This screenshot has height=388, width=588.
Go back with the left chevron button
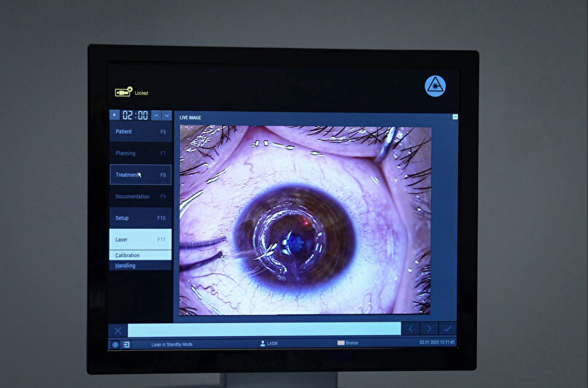coord(411,329)
